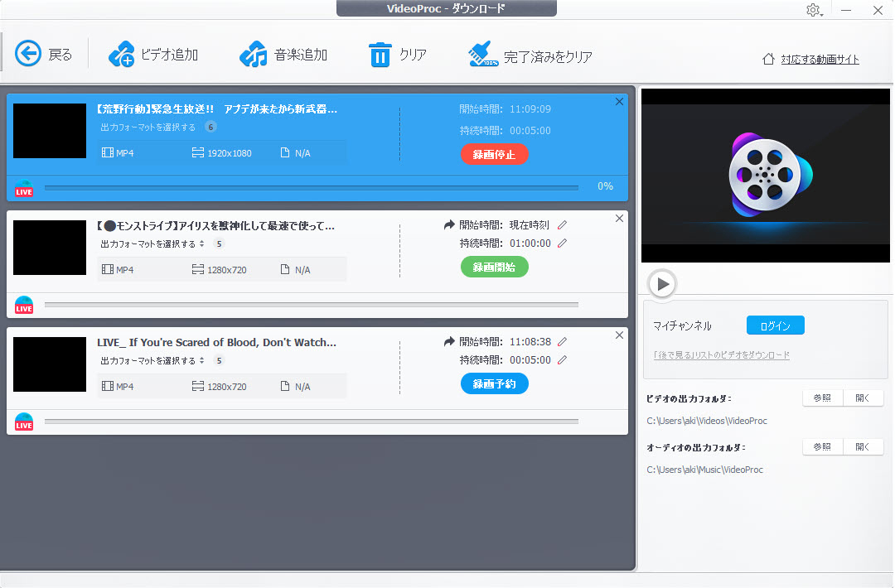This screenshot has height=588, width=895.
Task: Click the 音楽追加 music cloud icon
Action: click(x=254, y=54)
